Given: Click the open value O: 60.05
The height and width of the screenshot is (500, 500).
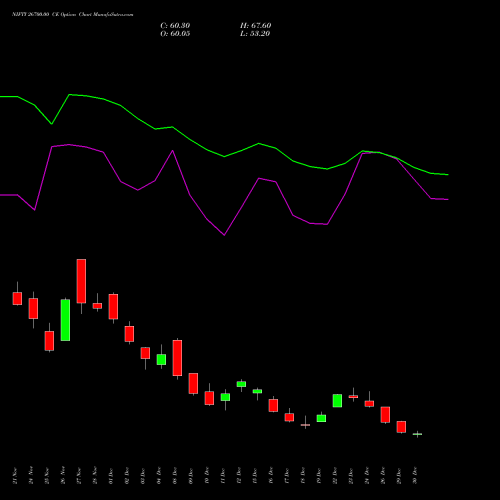Looking at the screenshot, I should click(x=175, y=34).
